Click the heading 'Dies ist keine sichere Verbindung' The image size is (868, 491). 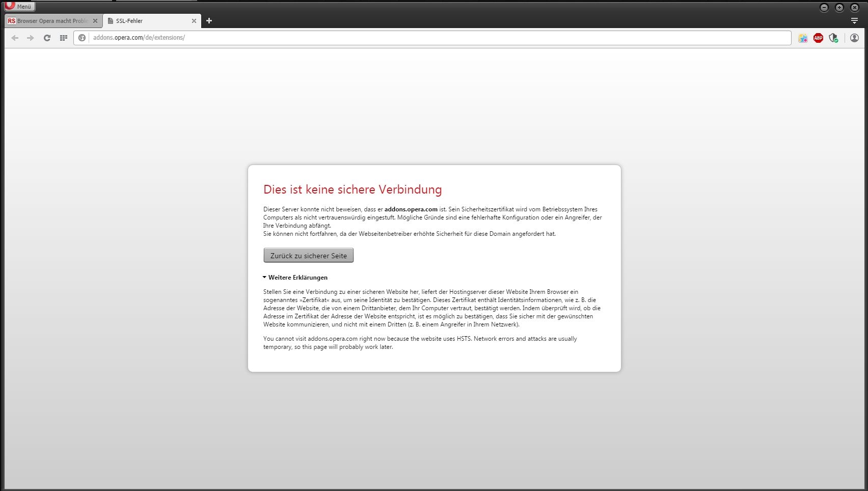(x=352, y=189)
